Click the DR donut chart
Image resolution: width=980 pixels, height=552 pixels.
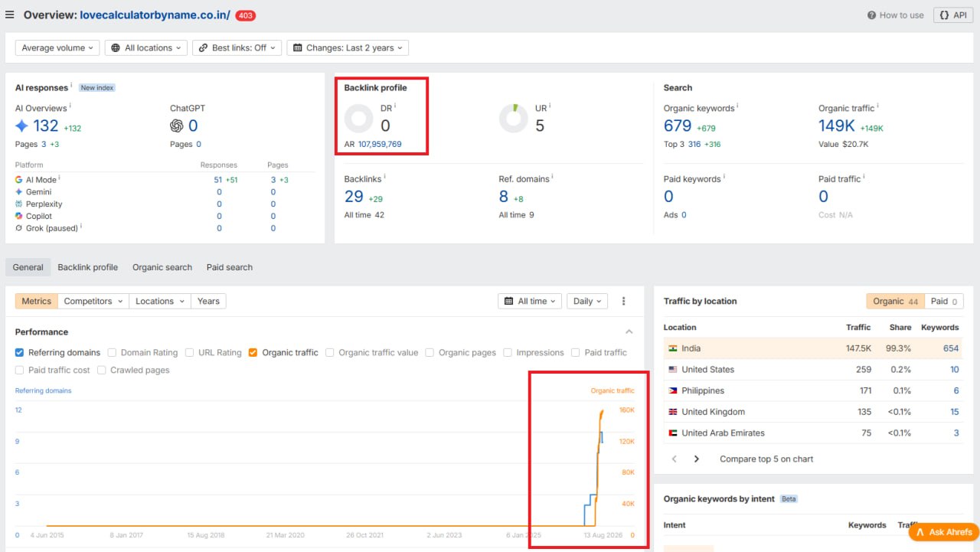tap(359, 119)
